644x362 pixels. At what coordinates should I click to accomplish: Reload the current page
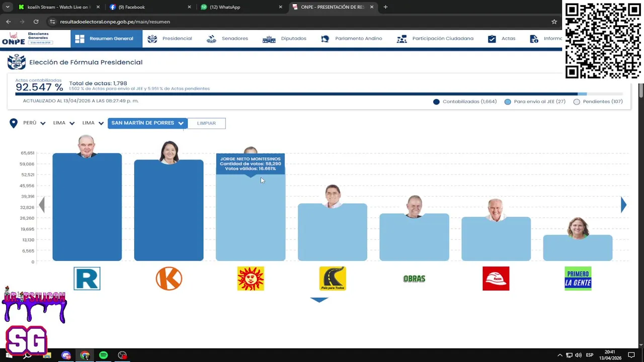pyautogui.click(x=36, y=22)
